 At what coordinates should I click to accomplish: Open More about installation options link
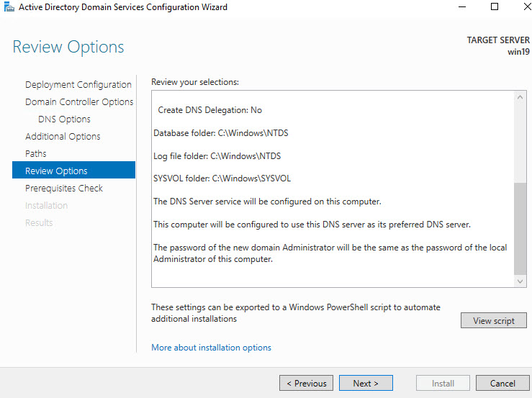pos(211,348)
